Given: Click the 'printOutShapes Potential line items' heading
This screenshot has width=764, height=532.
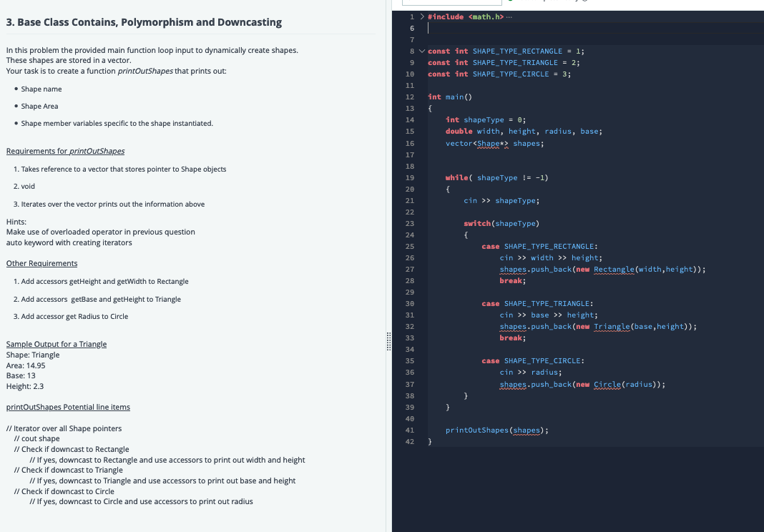Looking at the screenshot, I should click(x=68, y=408).
